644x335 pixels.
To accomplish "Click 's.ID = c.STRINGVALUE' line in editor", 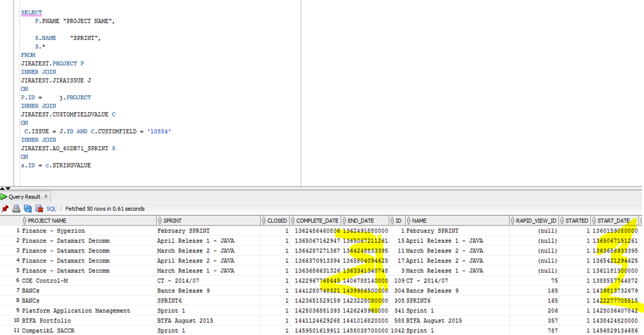I will click(x=56, y=166).
